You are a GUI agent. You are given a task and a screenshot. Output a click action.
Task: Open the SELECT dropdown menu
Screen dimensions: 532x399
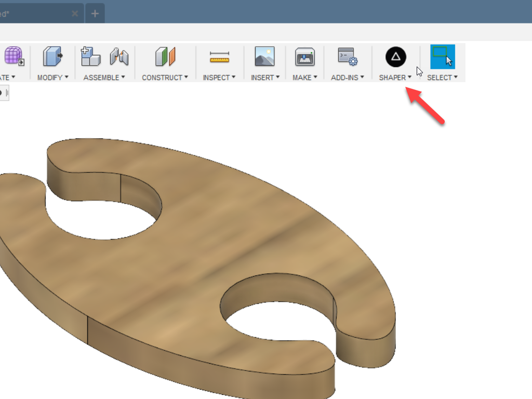point(443,77)
